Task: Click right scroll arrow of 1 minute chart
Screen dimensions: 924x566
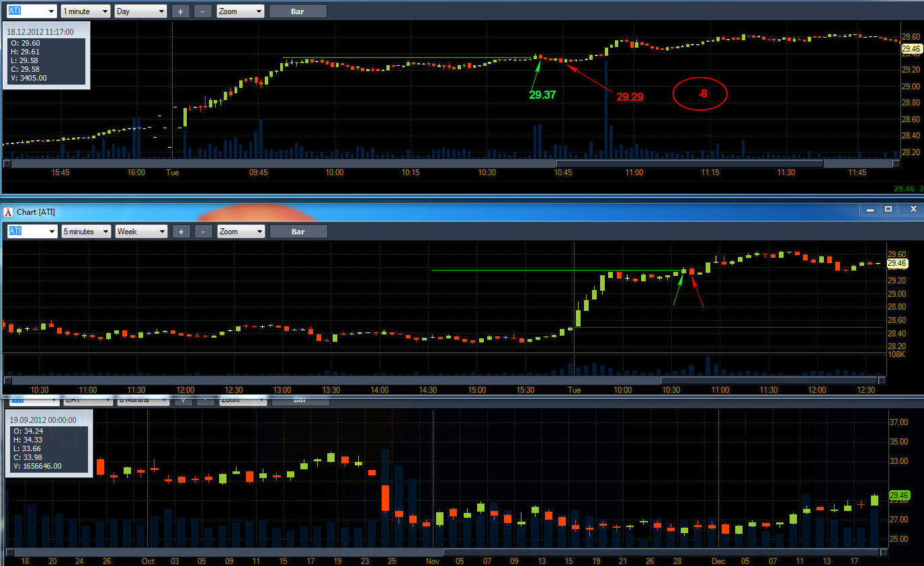Action: [895, 163]
